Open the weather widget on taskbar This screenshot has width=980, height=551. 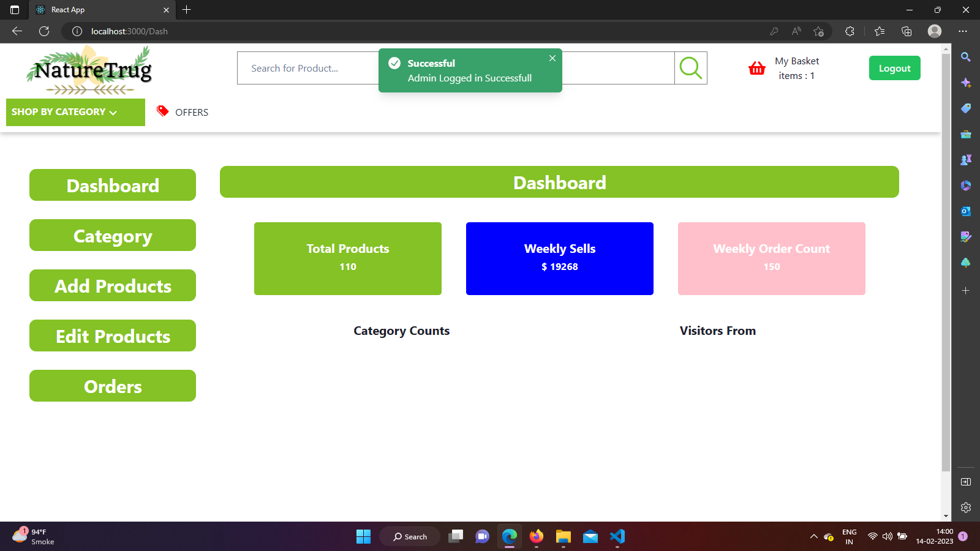pos(34,536)
